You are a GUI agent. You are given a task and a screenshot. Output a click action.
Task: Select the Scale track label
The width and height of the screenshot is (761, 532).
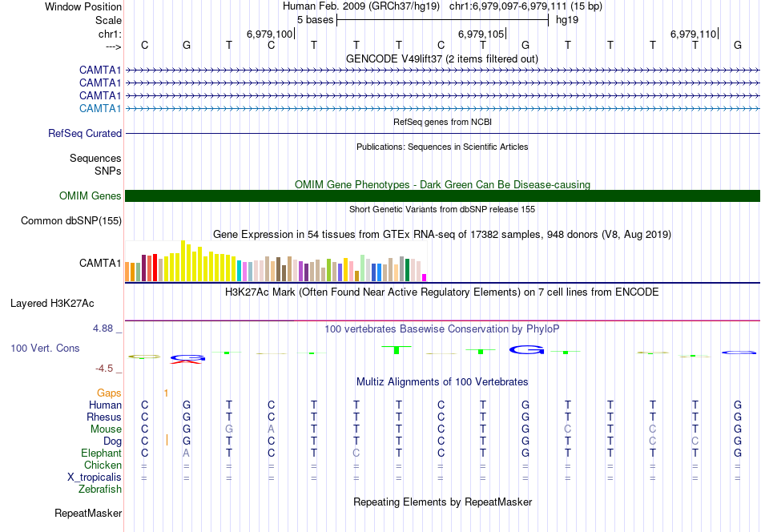click(108, 20)
